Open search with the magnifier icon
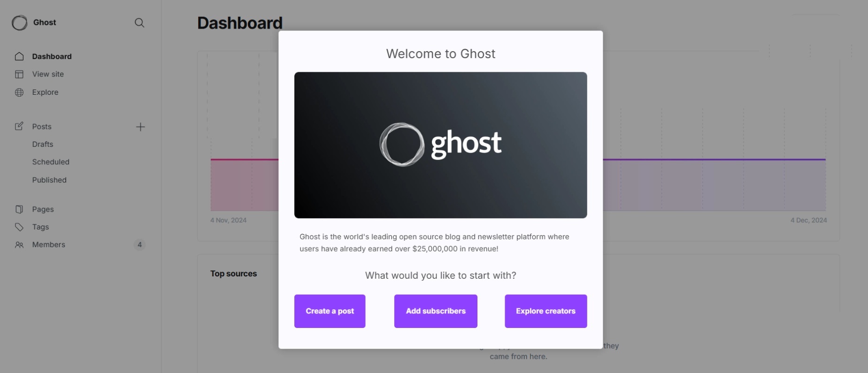Viewport: 868px width, 373px height. pyautogui.click(x=139, y=23)
